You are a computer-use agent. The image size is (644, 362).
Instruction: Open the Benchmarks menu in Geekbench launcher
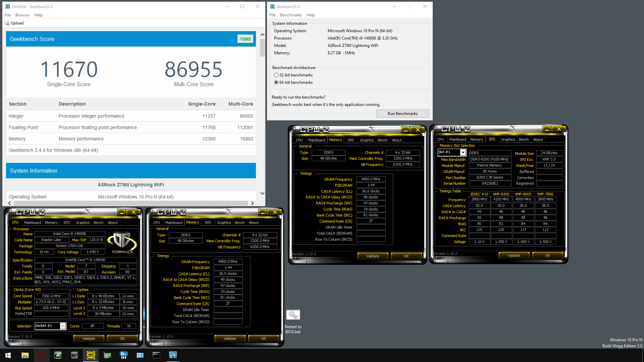click(x=291, y=15)
